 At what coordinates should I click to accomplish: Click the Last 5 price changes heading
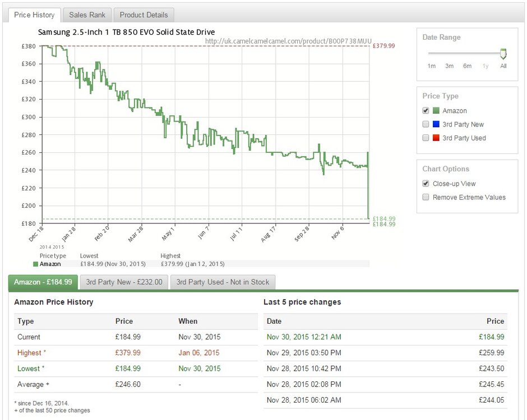coord(302,302)
